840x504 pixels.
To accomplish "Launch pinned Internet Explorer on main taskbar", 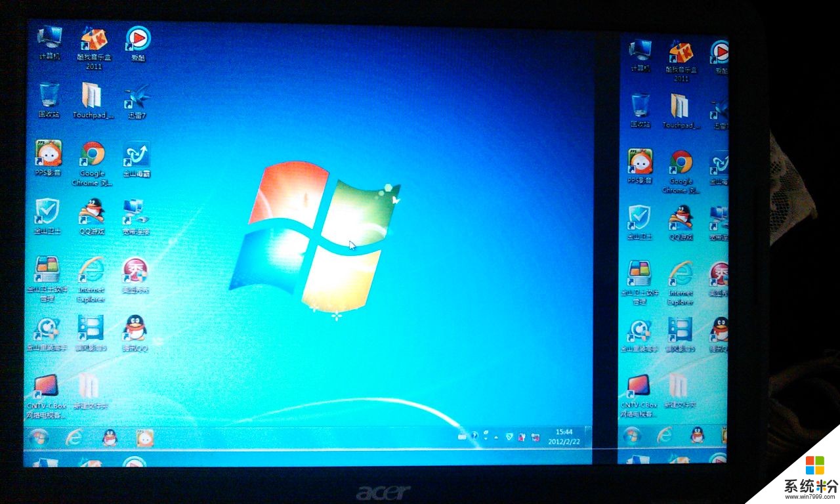I will [73, 438].
